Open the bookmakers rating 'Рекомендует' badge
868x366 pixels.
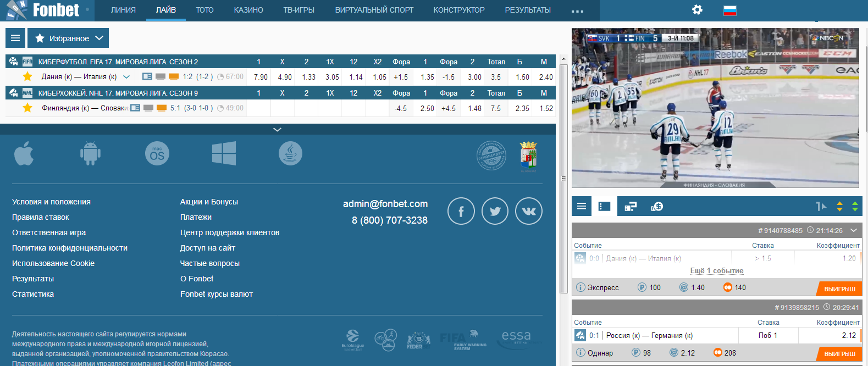click(x=491, y=156)
